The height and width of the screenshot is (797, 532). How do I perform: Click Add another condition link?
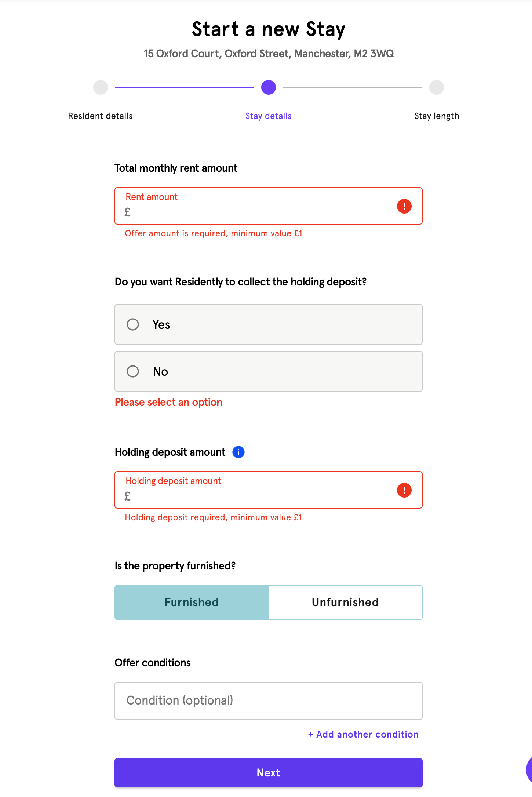coord(363,734)
